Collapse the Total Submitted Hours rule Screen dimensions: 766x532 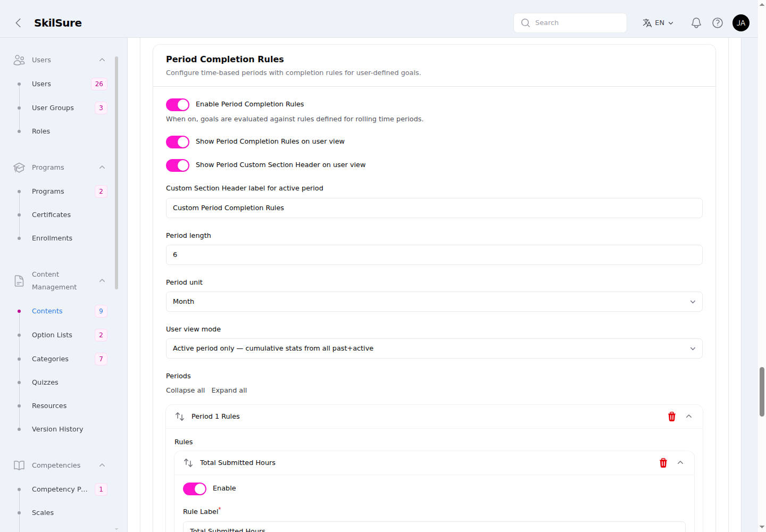click(x=680, y=463)
